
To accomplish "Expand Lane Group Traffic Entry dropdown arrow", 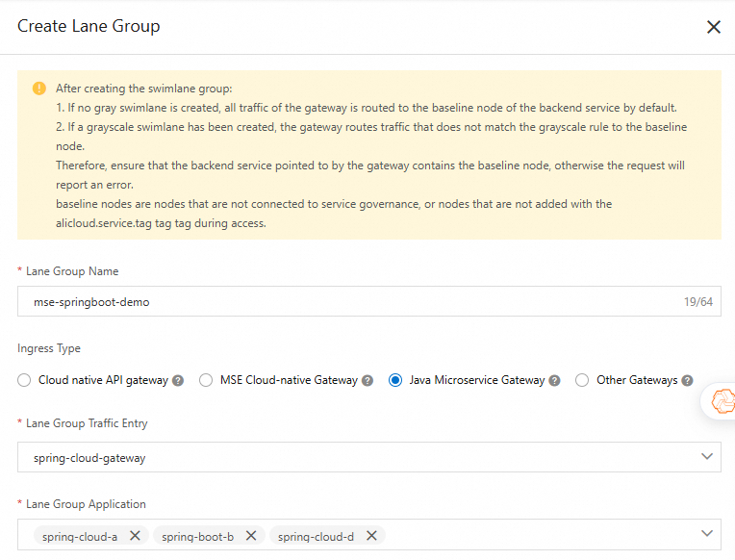I will pyautogui.click(x=707, y=456).
